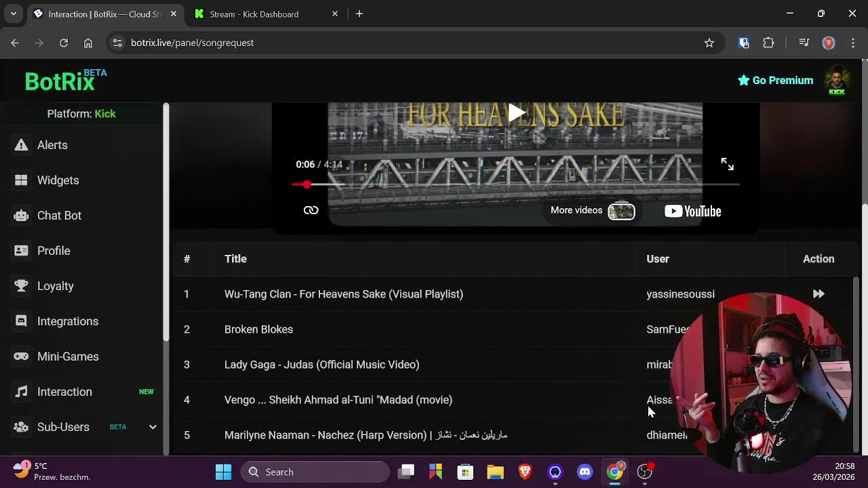Reload the page

[x=64, y=43]
